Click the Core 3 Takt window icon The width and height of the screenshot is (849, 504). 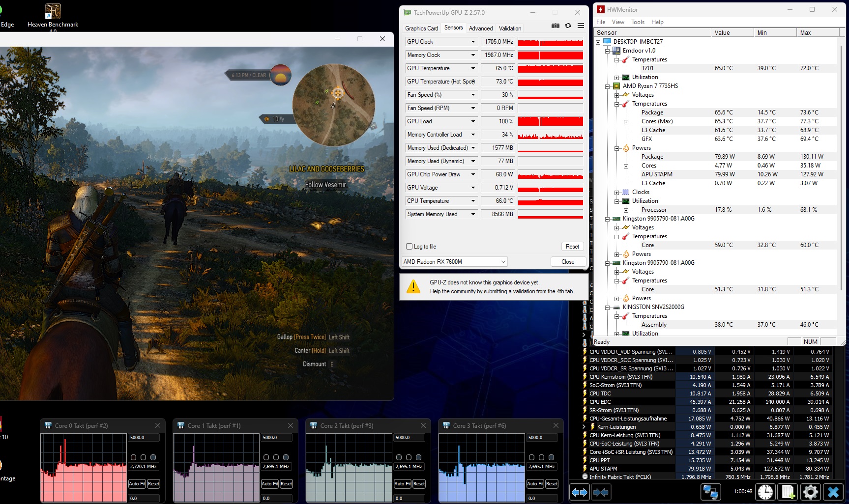(x=446, y=425)
